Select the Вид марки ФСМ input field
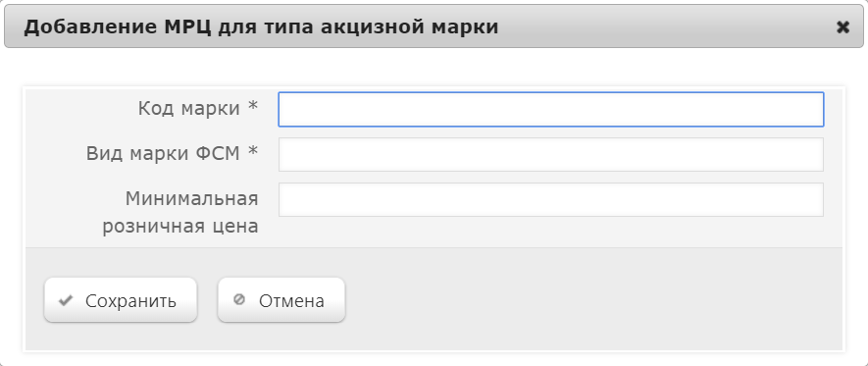868x366 pixels. tap(551, 154)
